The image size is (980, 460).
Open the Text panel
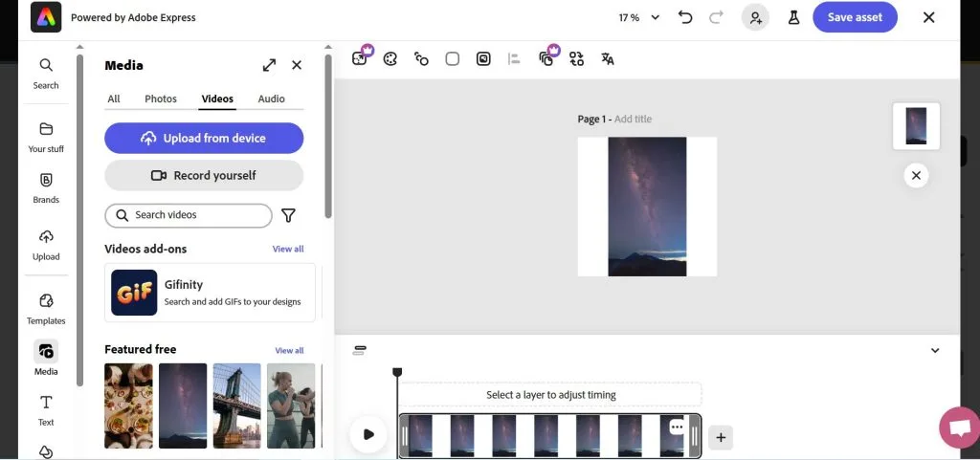[x=46, y=410]
